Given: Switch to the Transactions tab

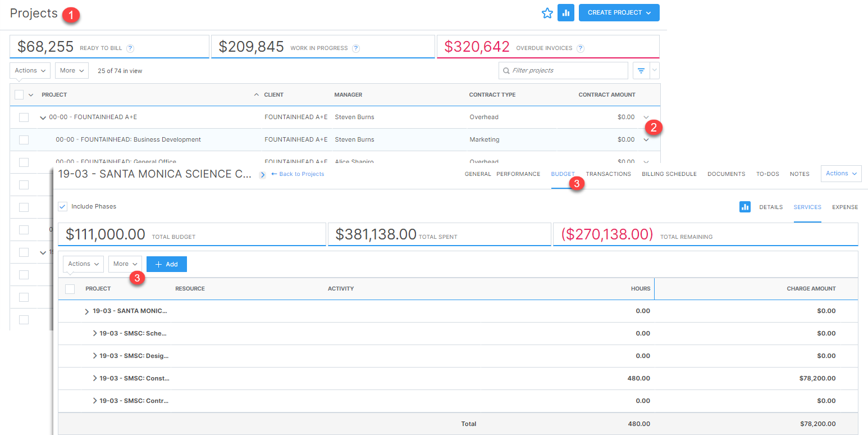Looking at the screenshot, I should (x=608, y=174).
